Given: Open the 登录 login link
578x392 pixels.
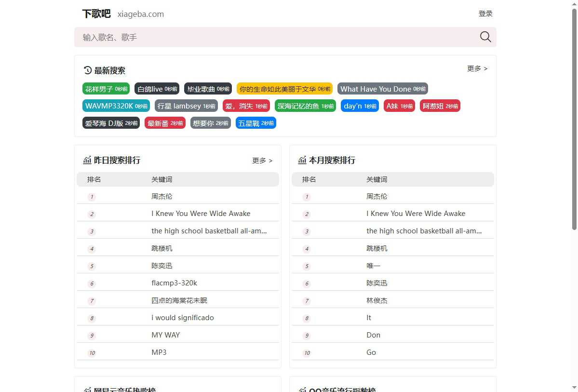Looking at the screenshot, I should point(485,14).
